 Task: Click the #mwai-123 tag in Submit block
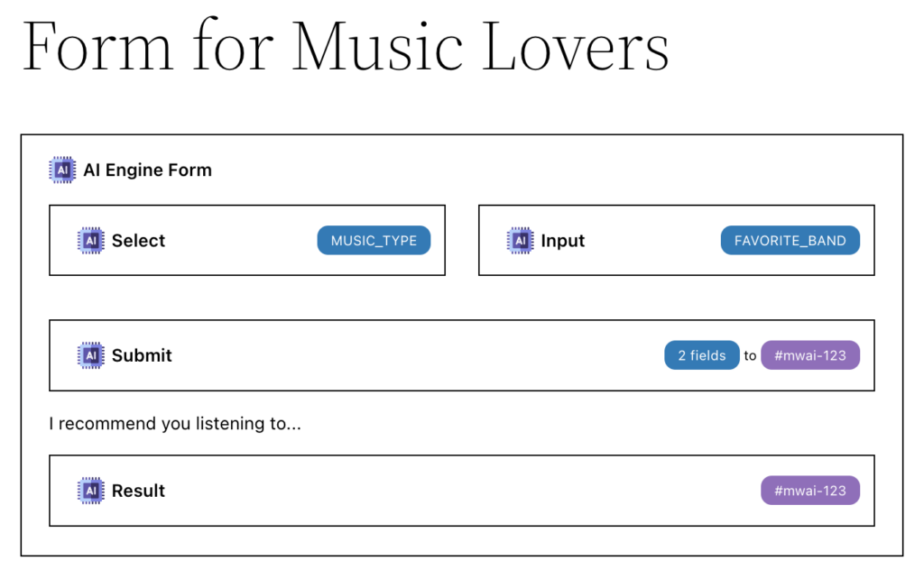click(x=810, y=355)
